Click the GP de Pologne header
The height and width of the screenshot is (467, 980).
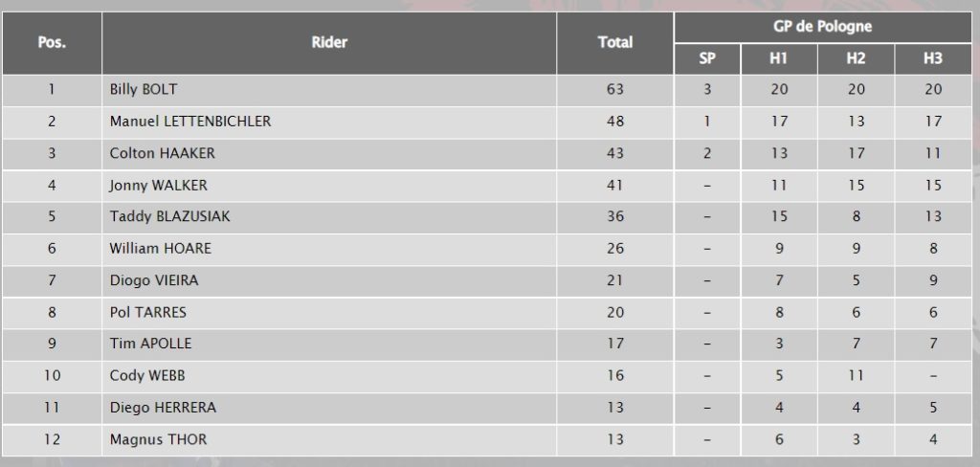pos(822,27)
